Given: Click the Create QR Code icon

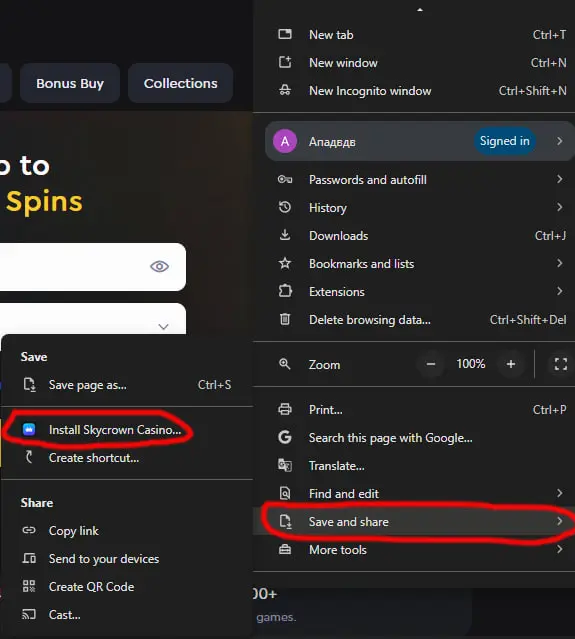Looking at the screenshot, I should [29, 586].
